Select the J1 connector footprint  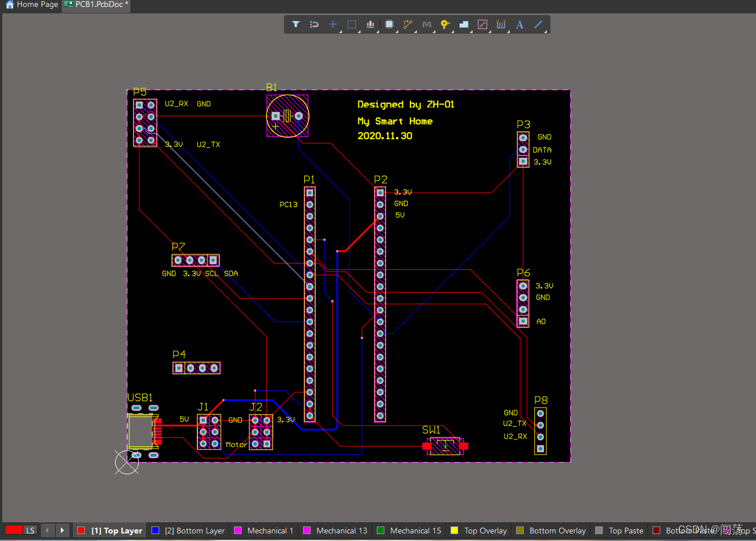pos(208,431)
